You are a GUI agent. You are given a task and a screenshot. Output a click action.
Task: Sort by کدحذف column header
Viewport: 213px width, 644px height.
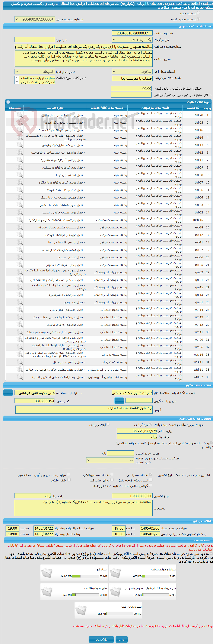(193, 108)
